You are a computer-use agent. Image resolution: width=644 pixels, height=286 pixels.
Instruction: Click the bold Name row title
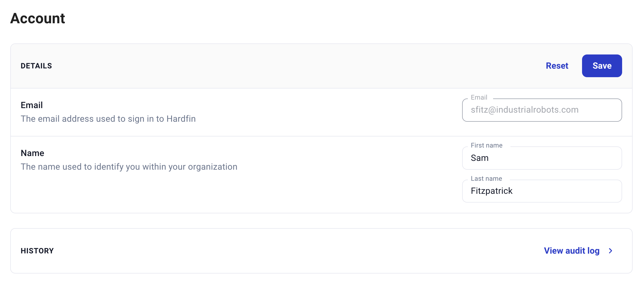coord(32,153)
